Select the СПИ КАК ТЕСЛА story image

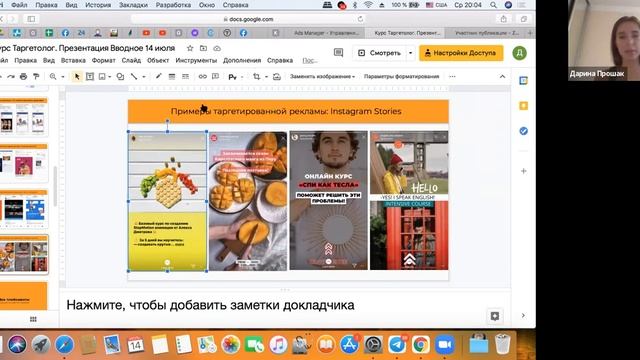pyautogui.click(x=329, y=200)
